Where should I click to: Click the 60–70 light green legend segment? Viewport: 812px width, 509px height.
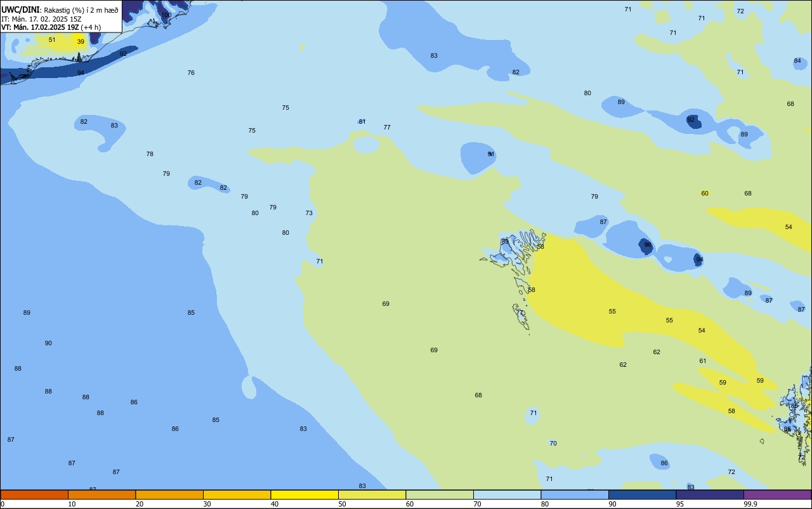coord(440,494)
